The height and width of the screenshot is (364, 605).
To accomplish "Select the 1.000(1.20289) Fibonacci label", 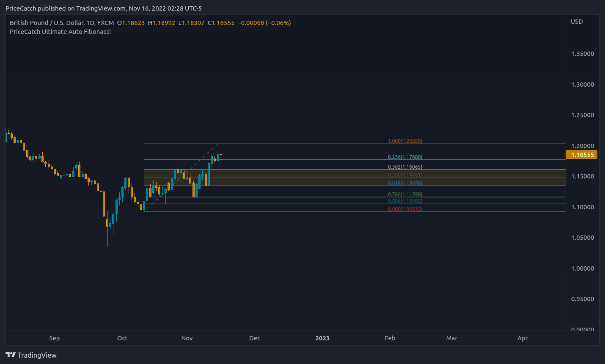I will click(405, 141).
